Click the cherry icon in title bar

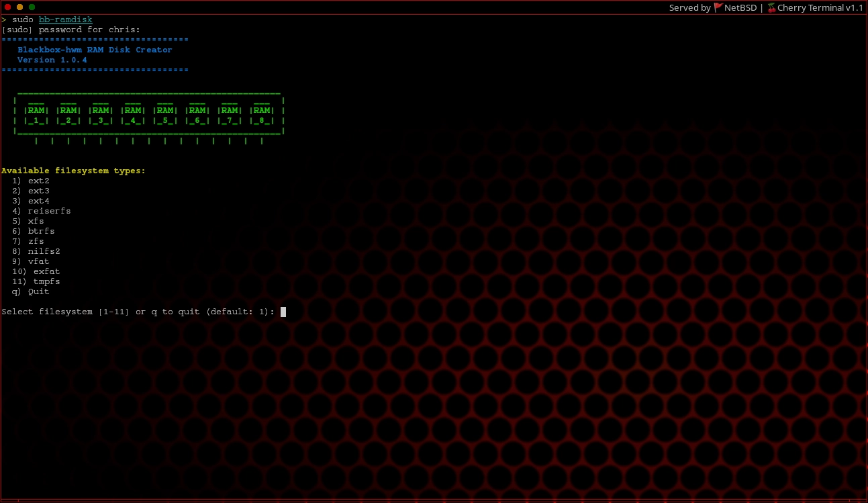point(771,7)
